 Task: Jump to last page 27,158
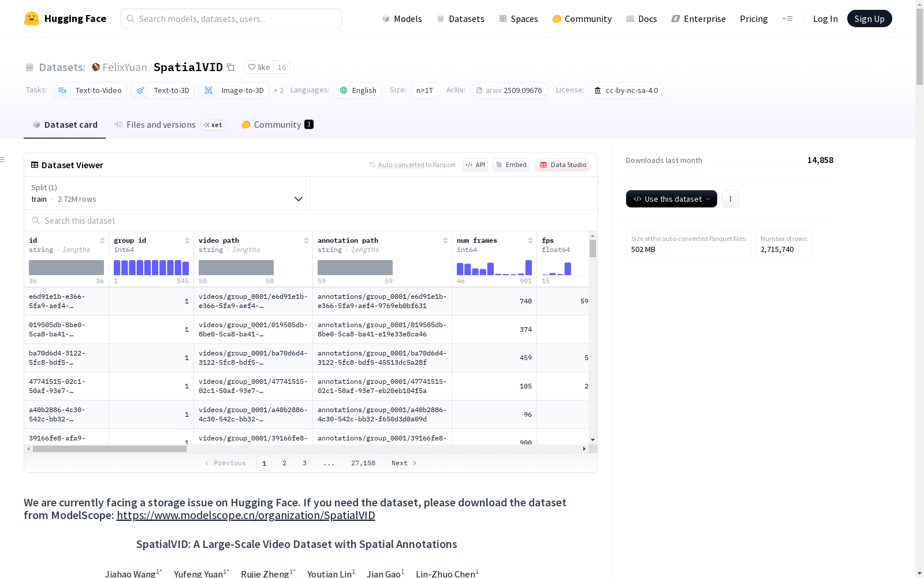tap(363, 463)
